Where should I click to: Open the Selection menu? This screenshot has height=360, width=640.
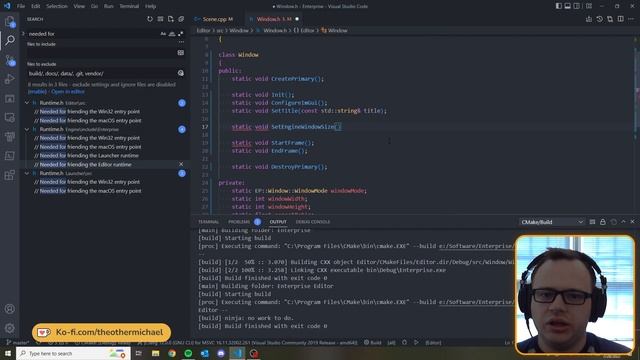pos(57,6)
